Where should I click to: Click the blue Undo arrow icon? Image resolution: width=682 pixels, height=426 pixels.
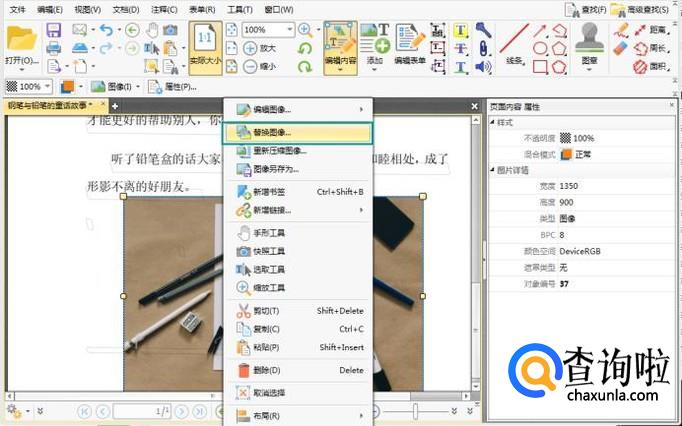pos(106,30)
